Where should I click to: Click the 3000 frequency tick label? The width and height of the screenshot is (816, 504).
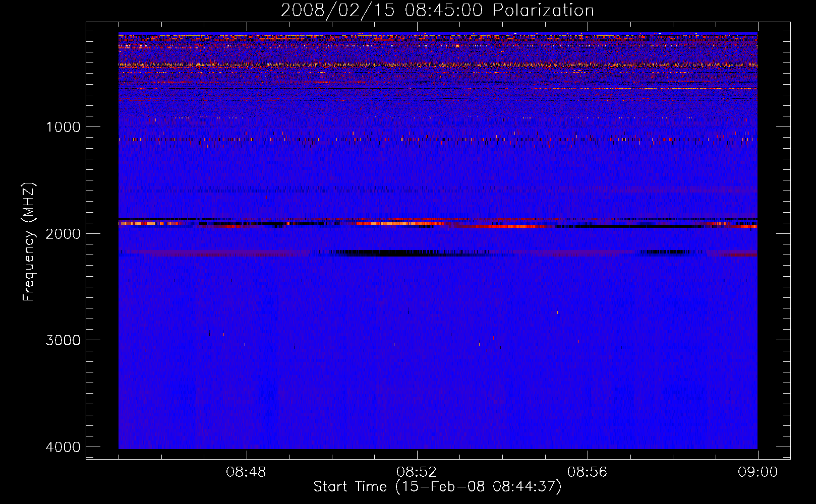click(63, 340)
